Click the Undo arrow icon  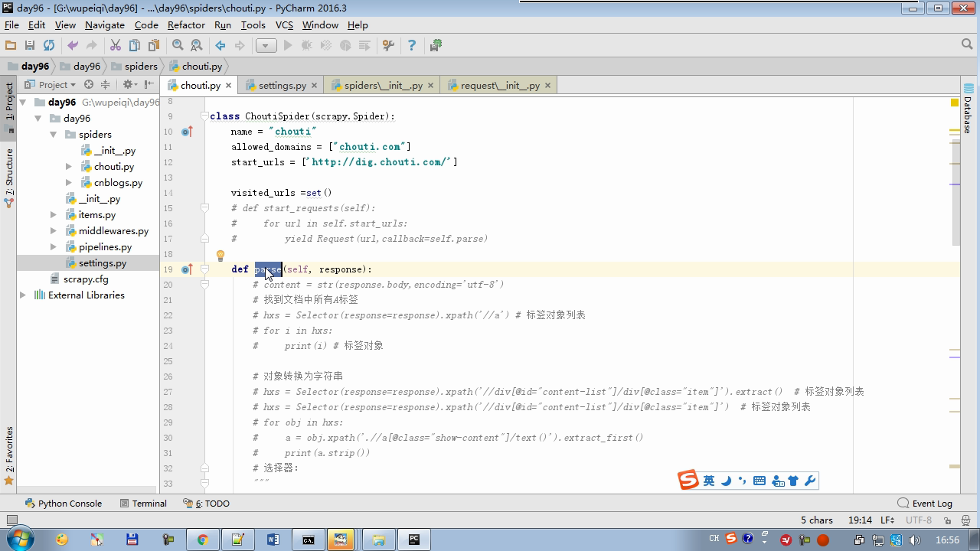(x=73, y=46)
